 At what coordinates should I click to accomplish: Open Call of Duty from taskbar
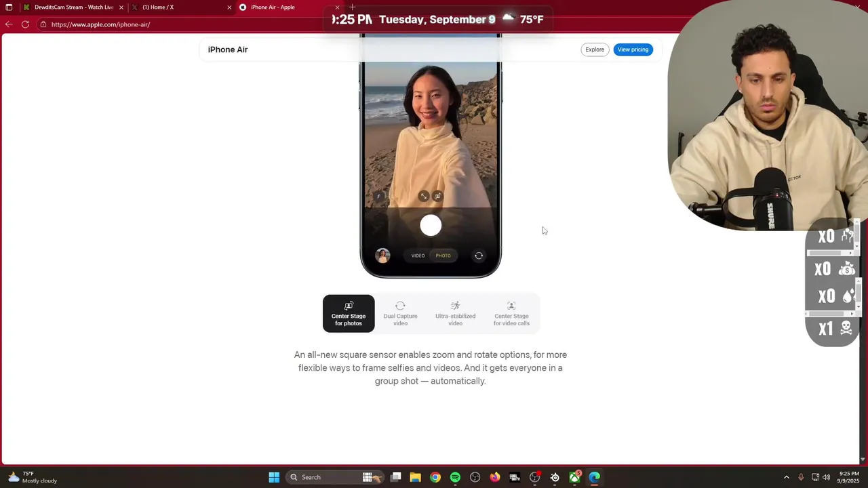point(515,477)
